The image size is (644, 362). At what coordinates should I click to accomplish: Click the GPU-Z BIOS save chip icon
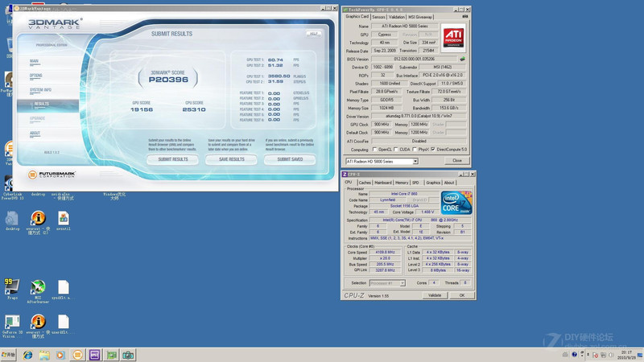[x=462, y=59]
